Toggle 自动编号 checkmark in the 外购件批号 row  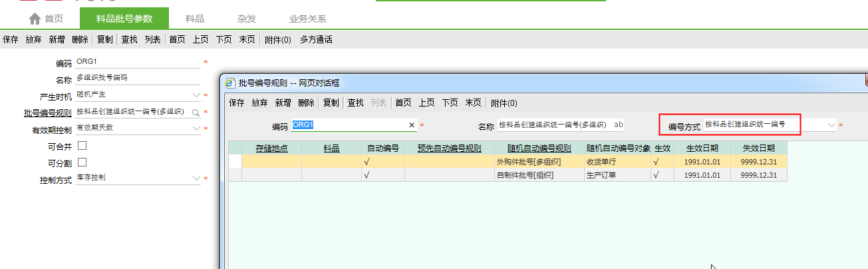366,162
